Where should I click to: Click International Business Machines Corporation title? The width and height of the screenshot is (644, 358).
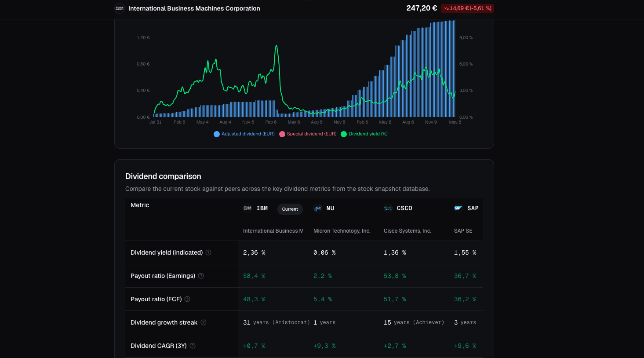coord(194,8)
